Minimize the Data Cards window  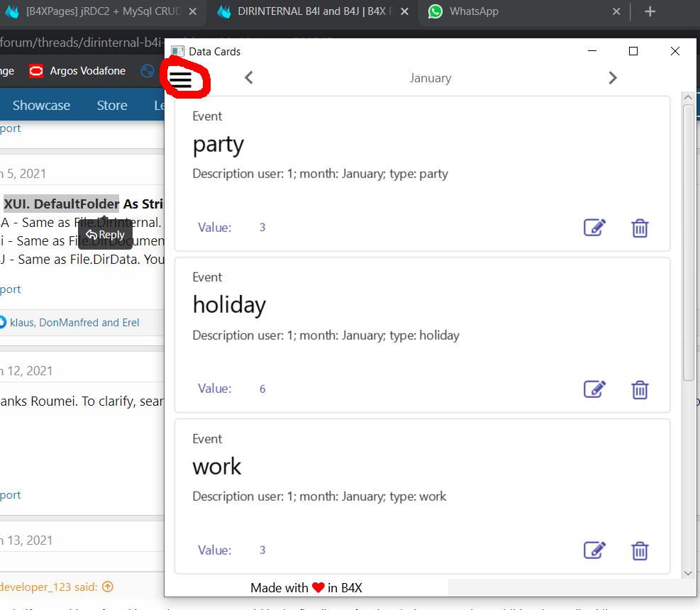click(592, 51)
